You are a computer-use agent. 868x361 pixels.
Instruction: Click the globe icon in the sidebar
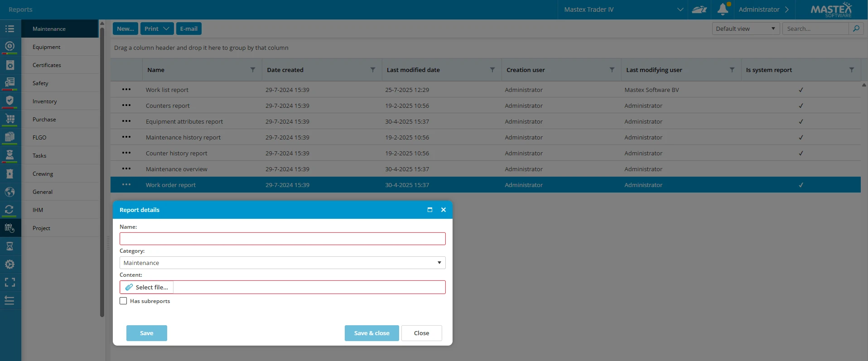pyautogui.click(x=10, y=192)
